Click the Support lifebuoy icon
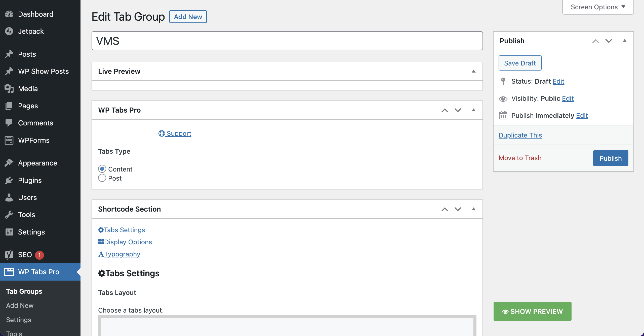 tap(162, 133)
